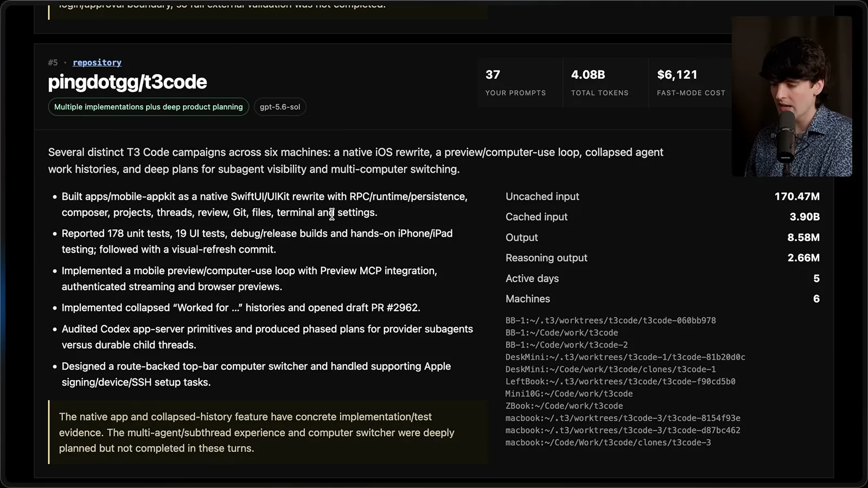Click path macbook:~/.t3/worktrees/t3code-3/t3code-d87bc462
Image resolution: width=868 pixels, height=488 pixels.
tap(623, 431)
